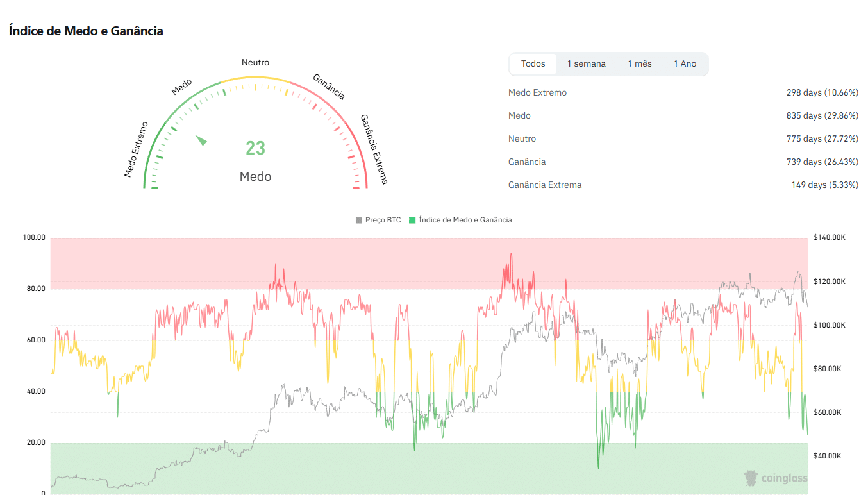Click the green gauge needle pointer
This screenshot has width=868, height=495.
click(x=201, y=140)
